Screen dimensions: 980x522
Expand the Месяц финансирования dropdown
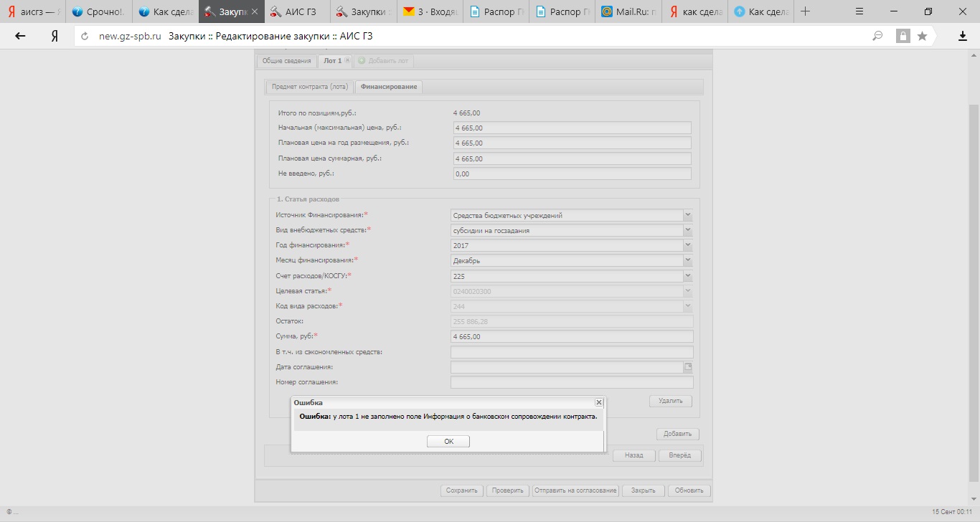687,260
